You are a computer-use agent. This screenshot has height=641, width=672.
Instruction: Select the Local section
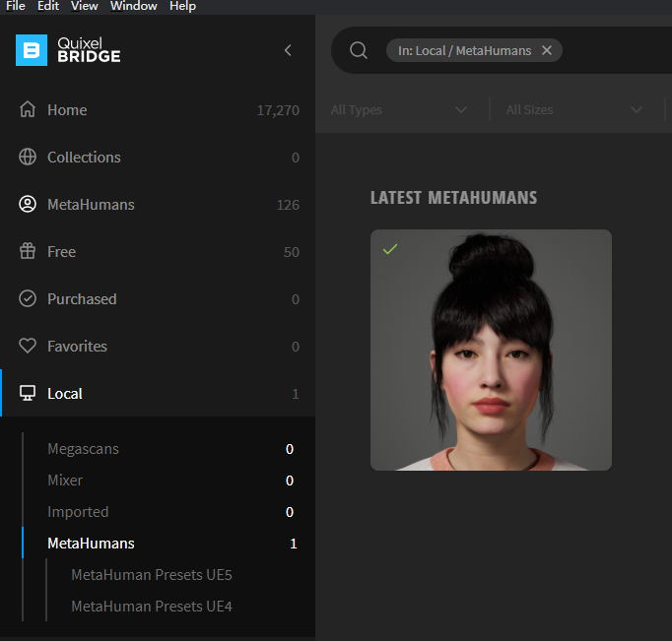(x=158, y=393)
